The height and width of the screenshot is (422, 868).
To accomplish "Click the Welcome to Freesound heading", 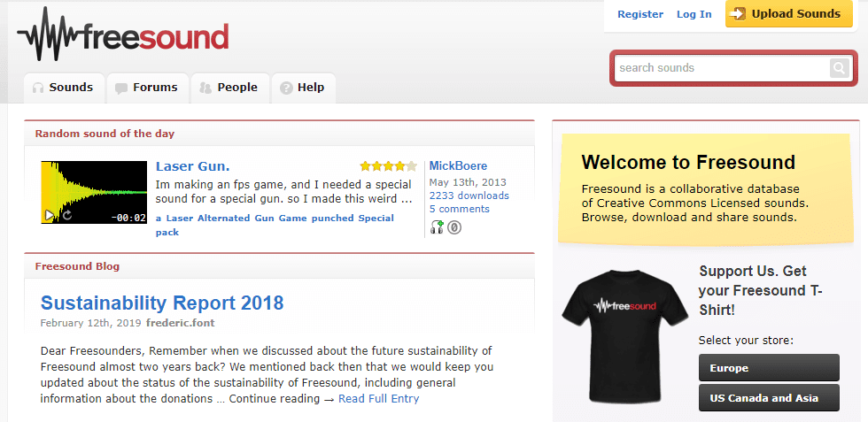I will 688,162.
